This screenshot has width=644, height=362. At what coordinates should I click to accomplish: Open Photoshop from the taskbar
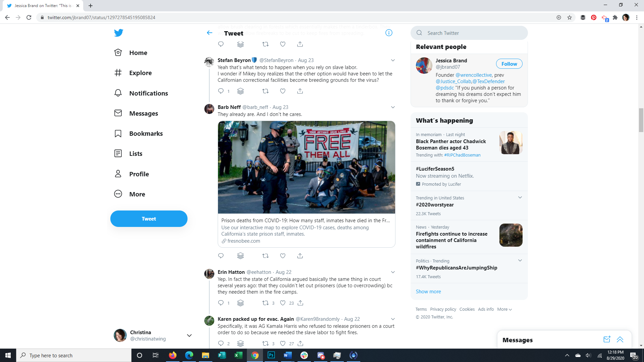coord(271,355)
